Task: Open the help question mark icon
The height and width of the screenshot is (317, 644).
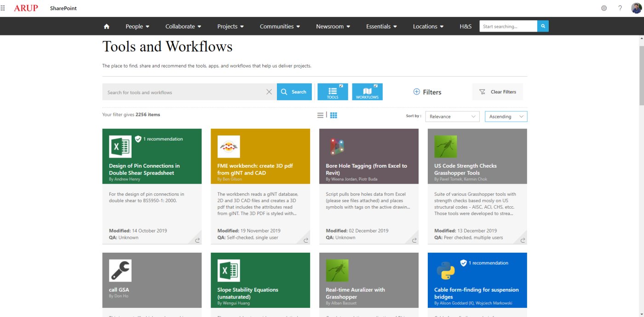Action: 620,8
